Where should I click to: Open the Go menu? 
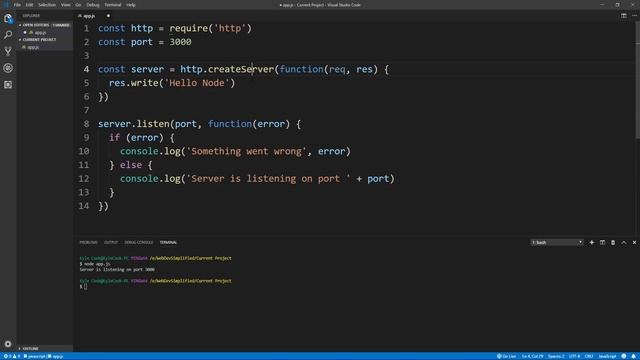point(78,5)
